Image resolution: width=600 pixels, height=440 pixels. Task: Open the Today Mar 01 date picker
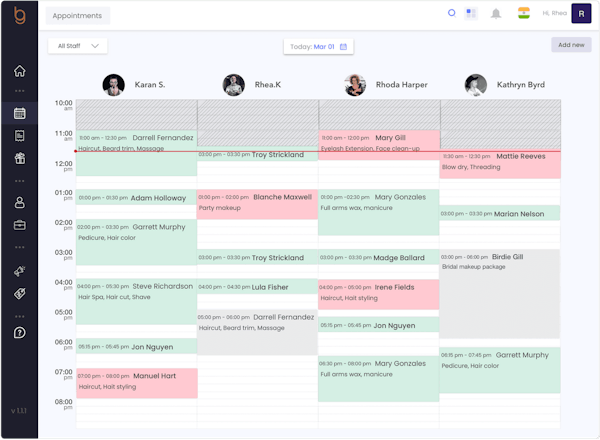tap(318, 47)
